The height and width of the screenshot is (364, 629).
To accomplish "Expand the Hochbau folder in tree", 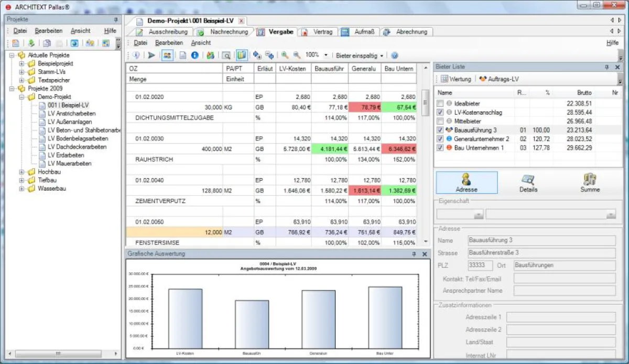I will click(22, 172).
